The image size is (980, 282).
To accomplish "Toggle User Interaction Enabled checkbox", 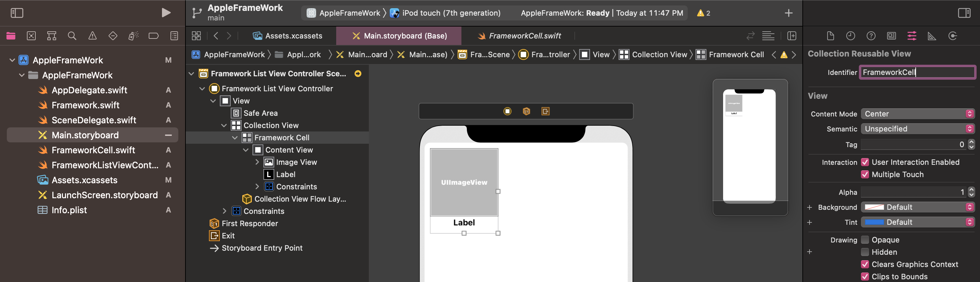I will tap(865, 162).
